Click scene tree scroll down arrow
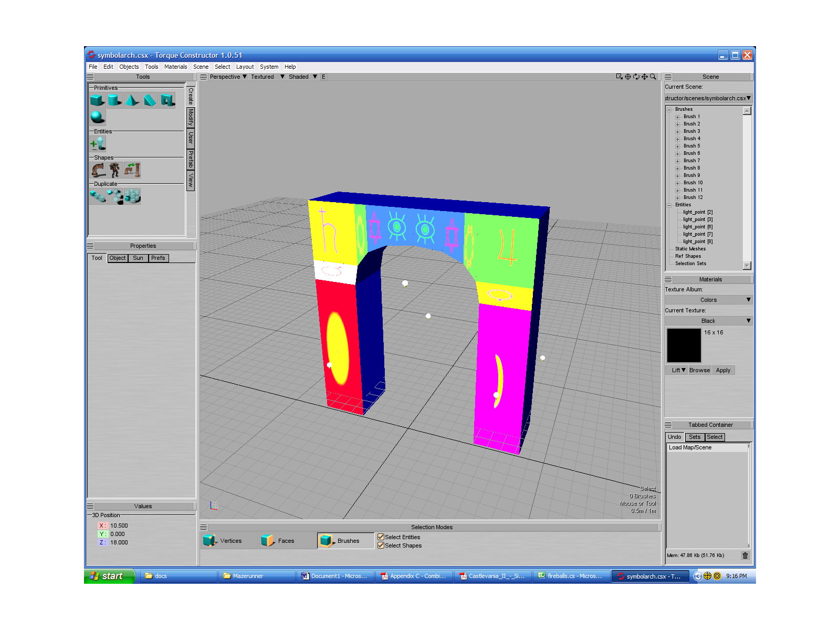This screenshot has width=840, height=630. click(x=747, y=266)
